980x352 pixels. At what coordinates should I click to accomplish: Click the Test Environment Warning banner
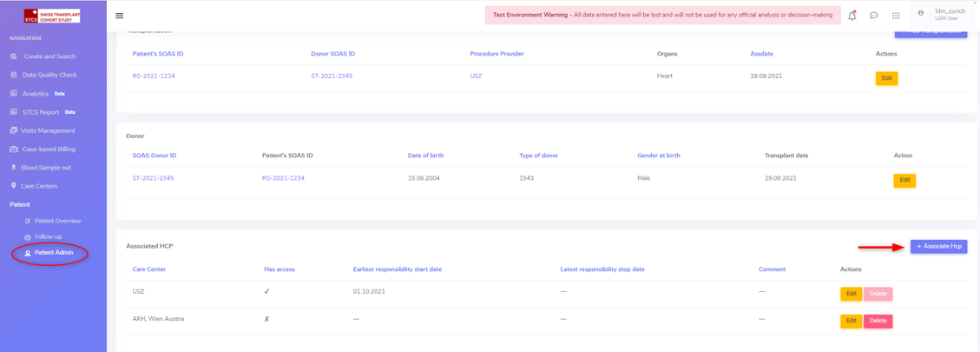[x=662, y=15]
